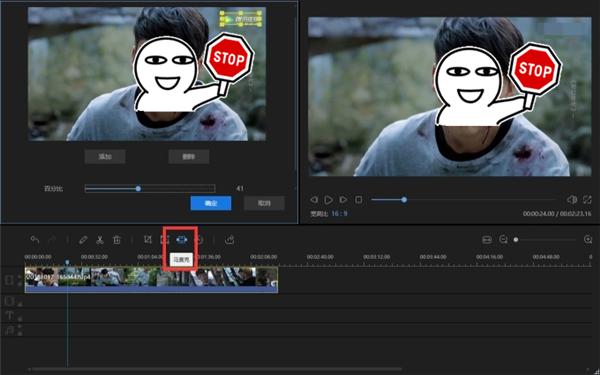600x375 pixels.
Task: Zoom out the timeline
Action: point(503,240)
